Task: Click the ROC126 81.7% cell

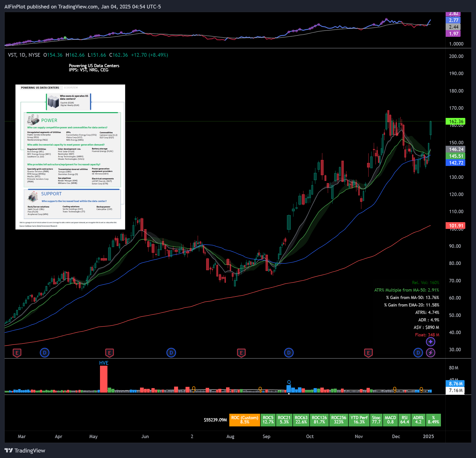Action: coord(319,420)
